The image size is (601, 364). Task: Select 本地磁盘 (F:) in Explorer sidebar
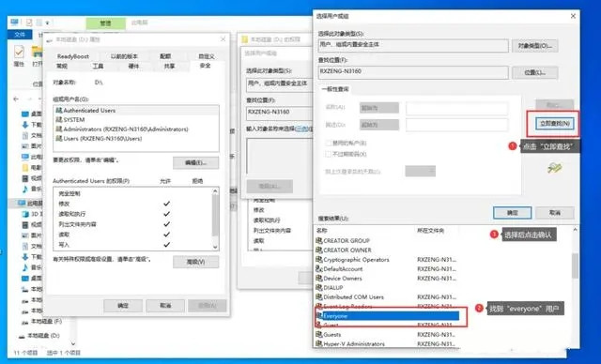[x=47, y=321]
